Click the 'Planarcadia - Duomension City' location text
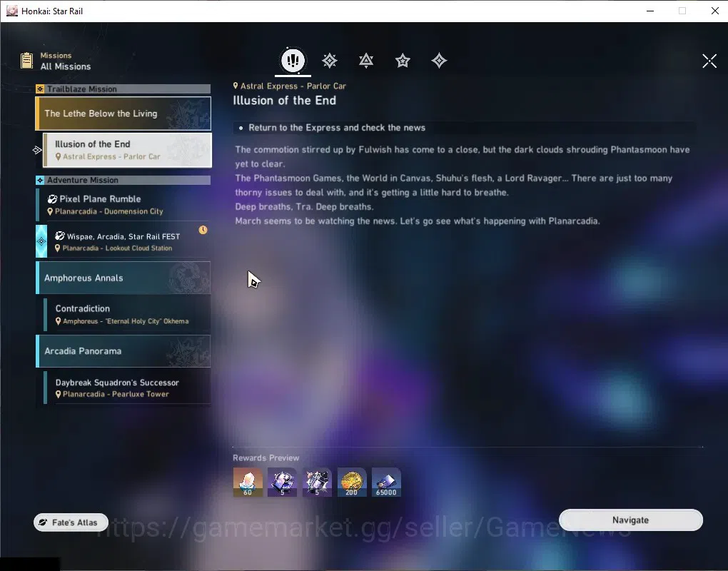 [x=109, y=211]
